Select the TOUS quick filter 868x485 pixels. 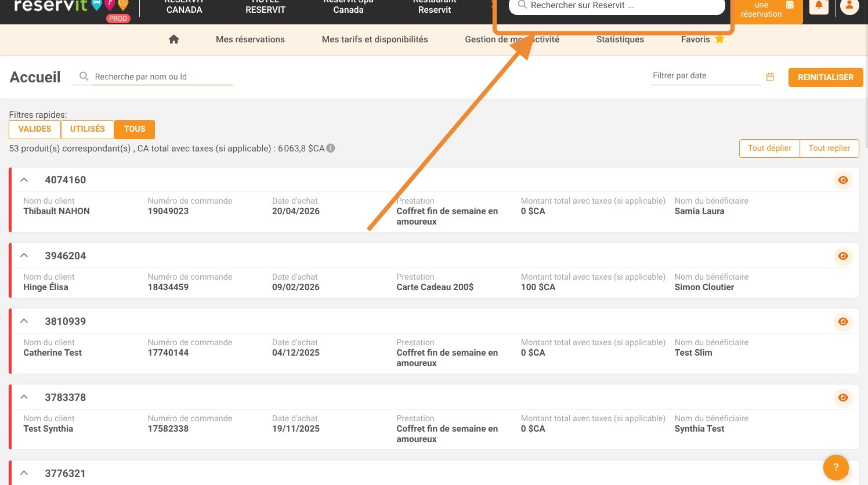pos(135,129)
